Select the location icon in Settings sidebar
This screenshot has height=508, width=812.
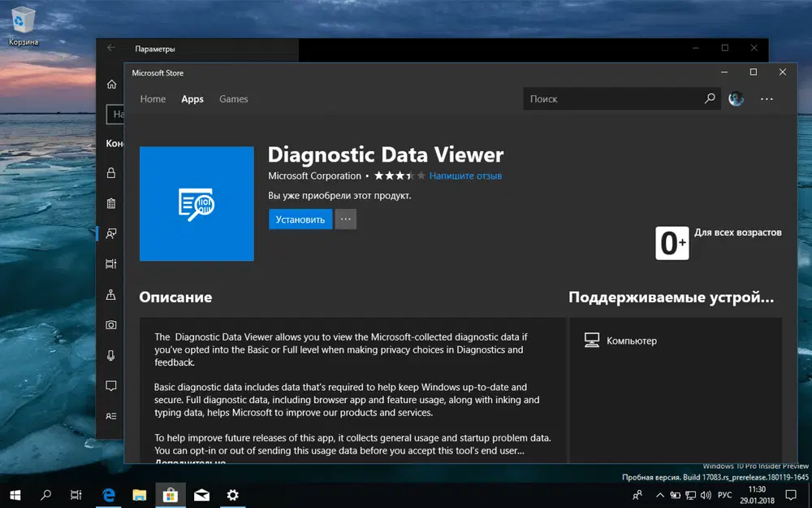tap(110, 294)
